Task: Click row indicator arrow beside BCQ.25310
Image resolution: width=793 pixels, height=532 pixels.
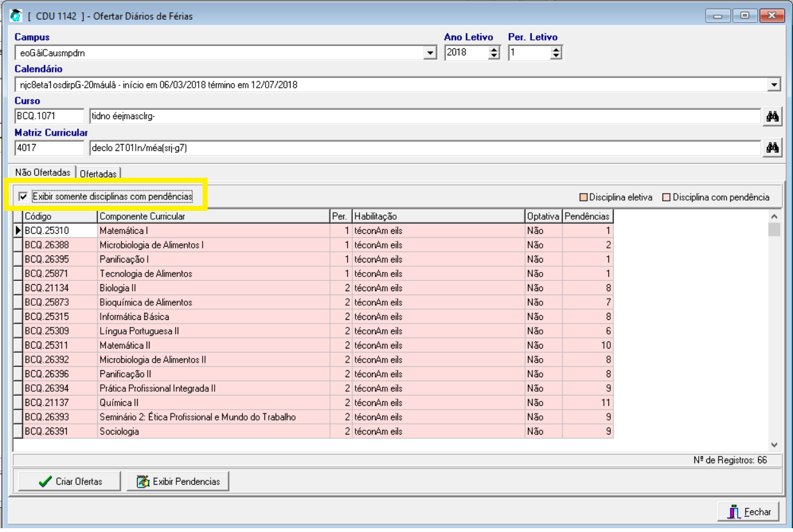Action: [x=18, y=231]
